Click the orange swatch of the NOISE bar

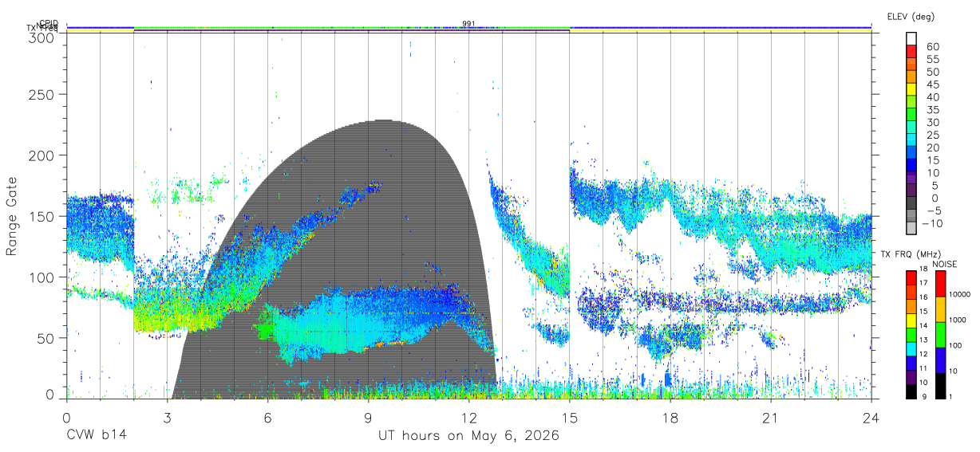[939, 309]
